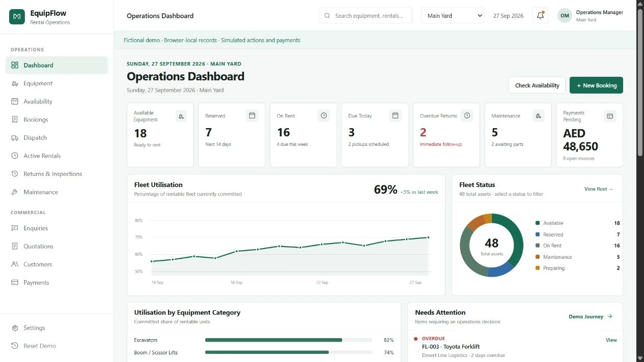644x362 pixels.
Task: Open Settings in the sidebar
Action: pyautogui.click(x=57, y=328)
